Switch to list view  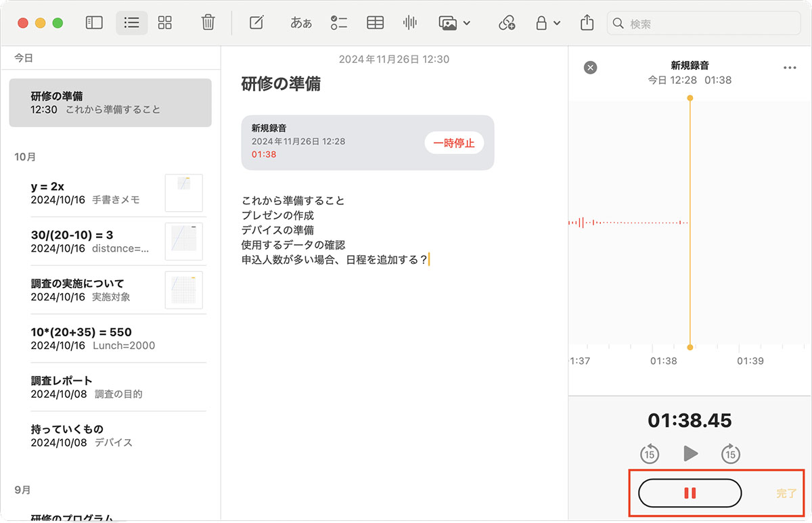point(132,23)
